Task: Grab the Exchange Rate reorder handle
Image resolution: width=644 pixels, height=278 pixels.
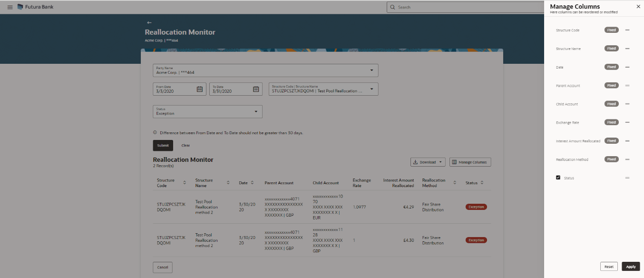Action: (x=627, y=122)
